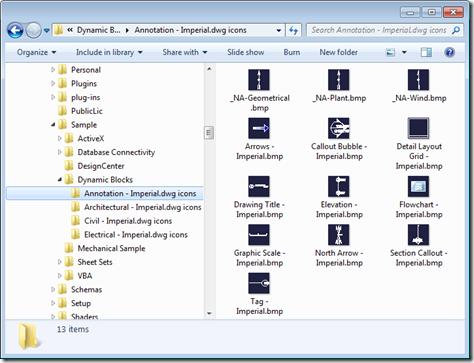Select Electrical - Imperial.dwg icons tree item
474x363 pixels.
[136, 234]
